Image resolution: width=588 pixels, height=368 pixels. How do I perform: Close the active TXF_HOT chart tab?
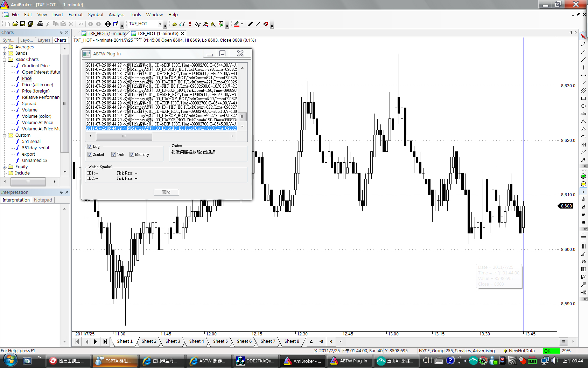[182, 34]
